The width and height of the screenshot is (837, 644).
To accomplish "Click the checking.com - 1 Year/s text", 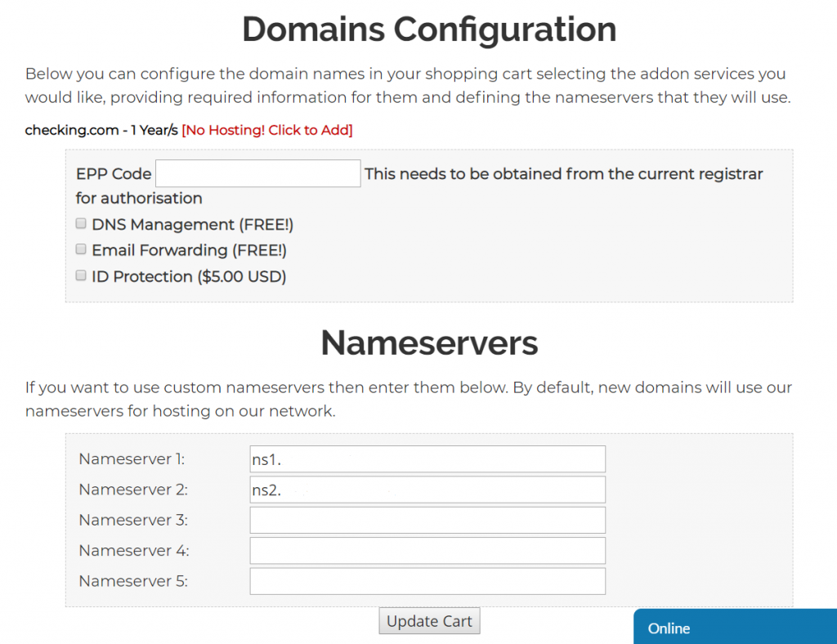I will [x=101, y=130].
